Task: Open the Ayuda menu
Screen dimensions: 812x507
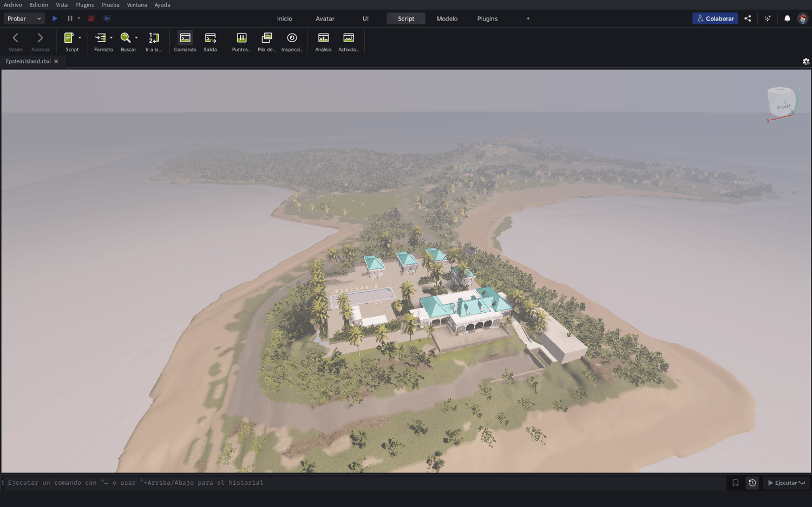Action: pos(162,5)
